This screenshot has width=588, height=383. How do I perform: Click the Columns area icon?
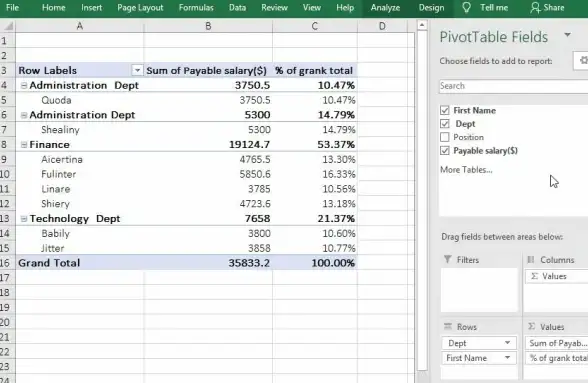(531, 260)
